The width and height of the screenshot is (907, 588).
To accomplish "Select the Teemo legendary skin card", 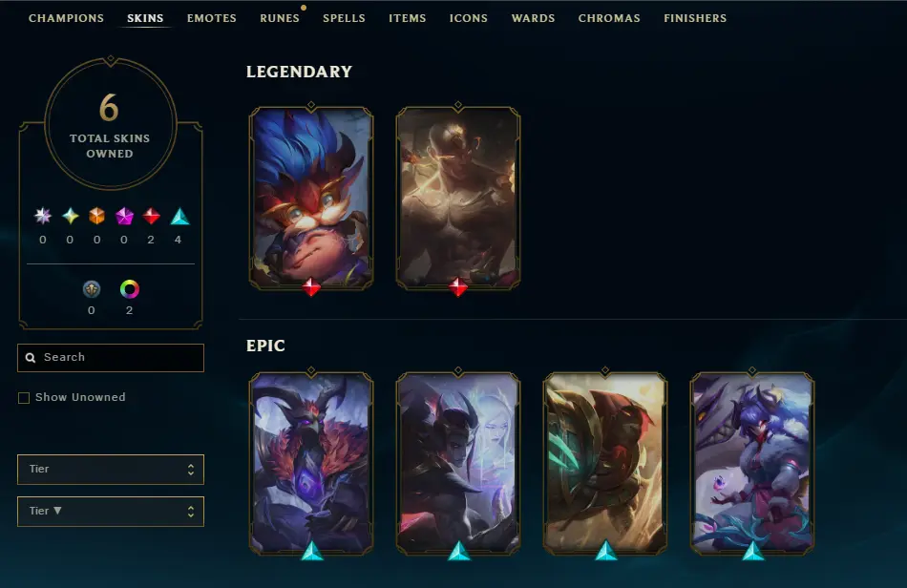I will click(x=311, y=198).
